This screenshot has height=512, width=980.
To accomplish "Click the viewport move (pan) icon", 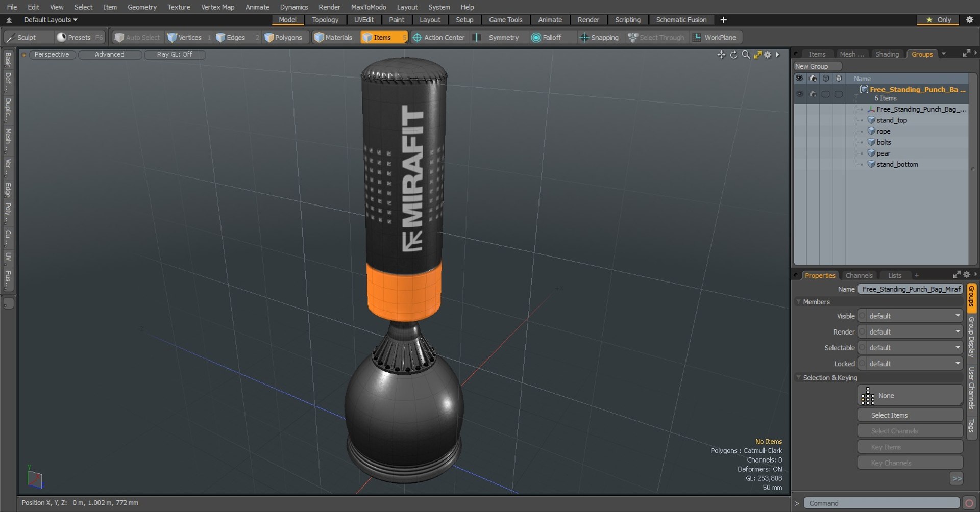I will (x=721, y=55).
